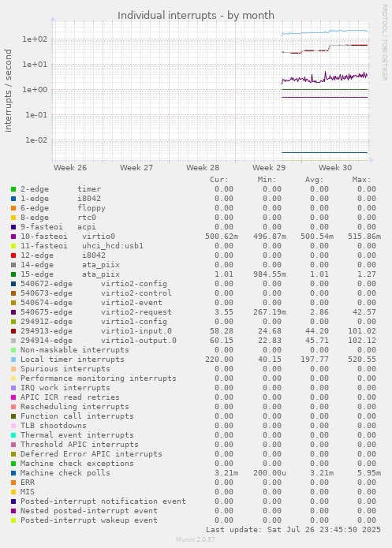The width and height of the screenshot is (392, 548).
Task: Click the TLB shootdowns legend label
Action: [x=54, y=426]
